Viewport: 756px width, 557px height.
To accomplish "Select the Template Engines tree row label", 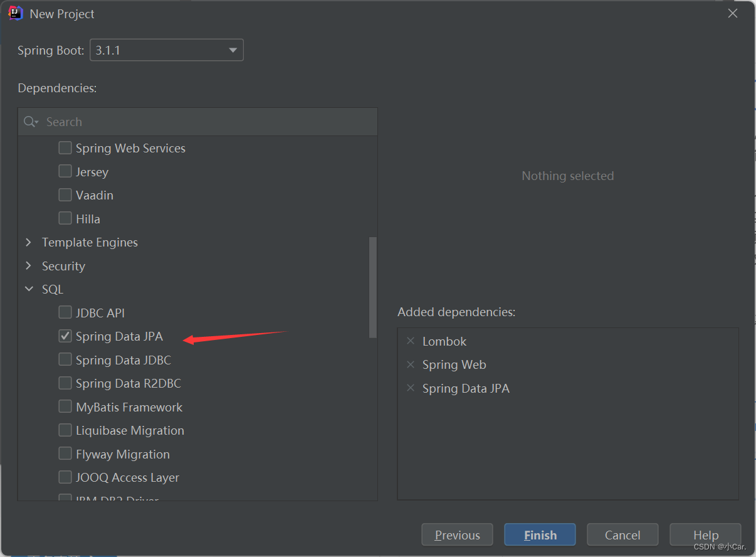I will 90,242.
